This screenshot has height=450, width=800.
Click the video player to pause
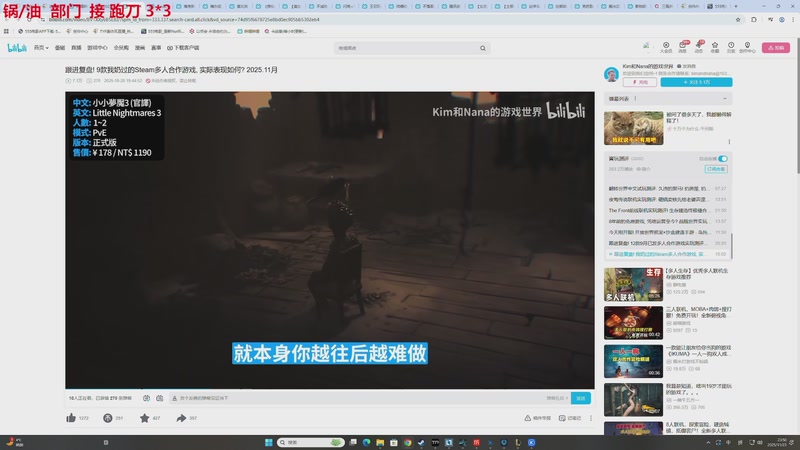click(x=330, y=240)
